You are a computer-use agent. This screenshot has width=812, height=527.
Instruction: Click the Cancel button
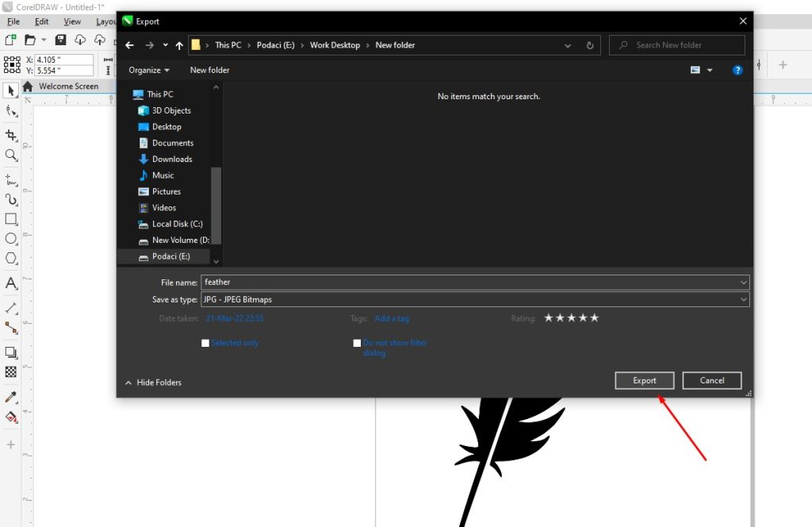tap(711, 380)
